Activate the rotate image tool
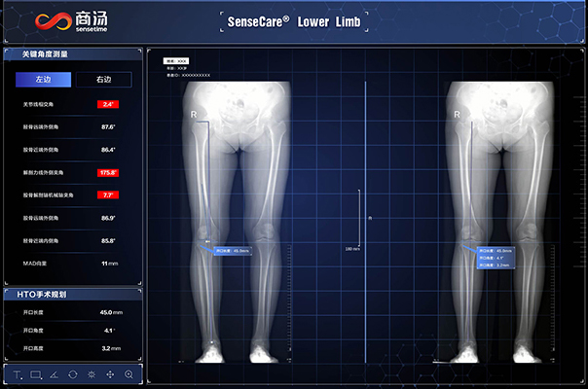 click(73, 374)
